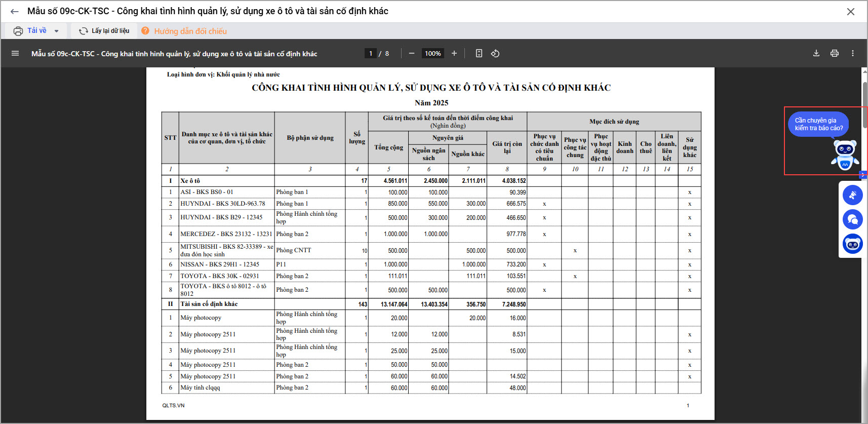
Task: Click the "733.200" remaining value
Action: (x=516, y=264)
